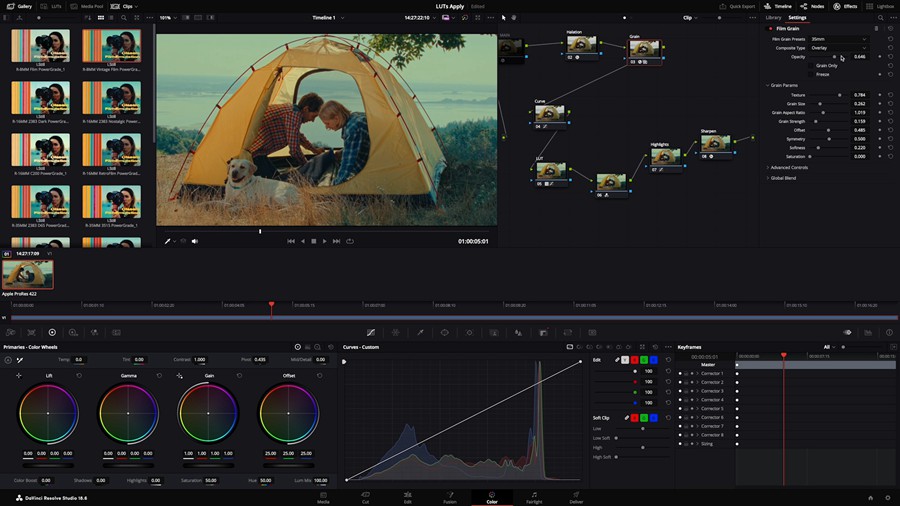Toggle the Film Grain effect on/off
Viewport: 900px width, 506px height.
(x=770, y=28)
